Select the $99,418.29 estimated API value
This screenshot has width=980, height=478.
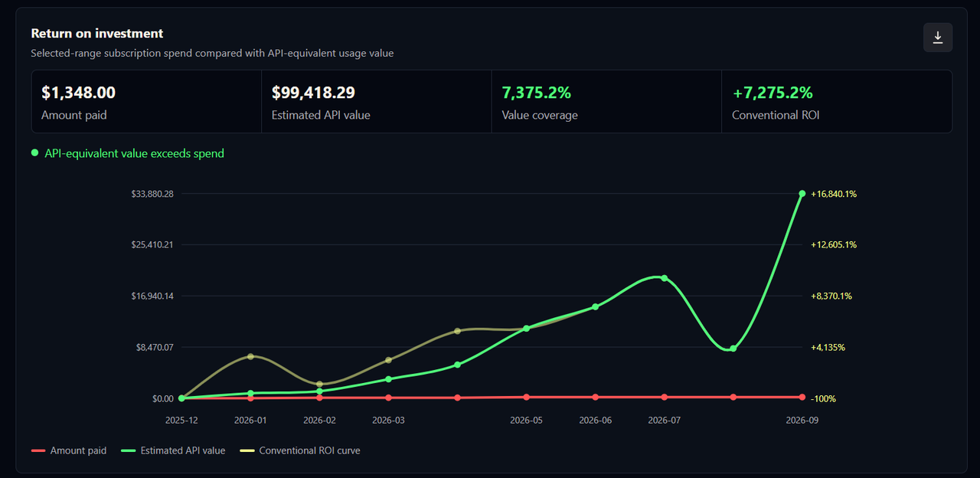(313, 93)
